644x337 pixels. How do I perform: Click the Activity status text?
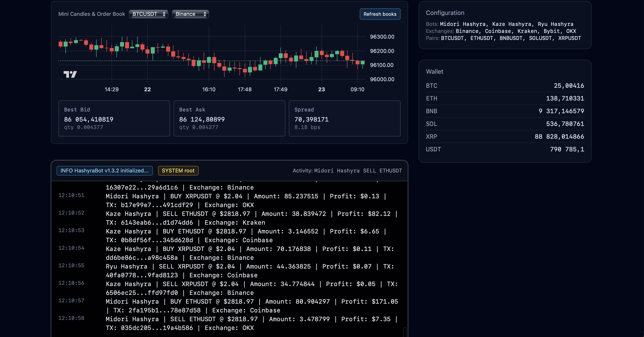(x=347, y=171)
